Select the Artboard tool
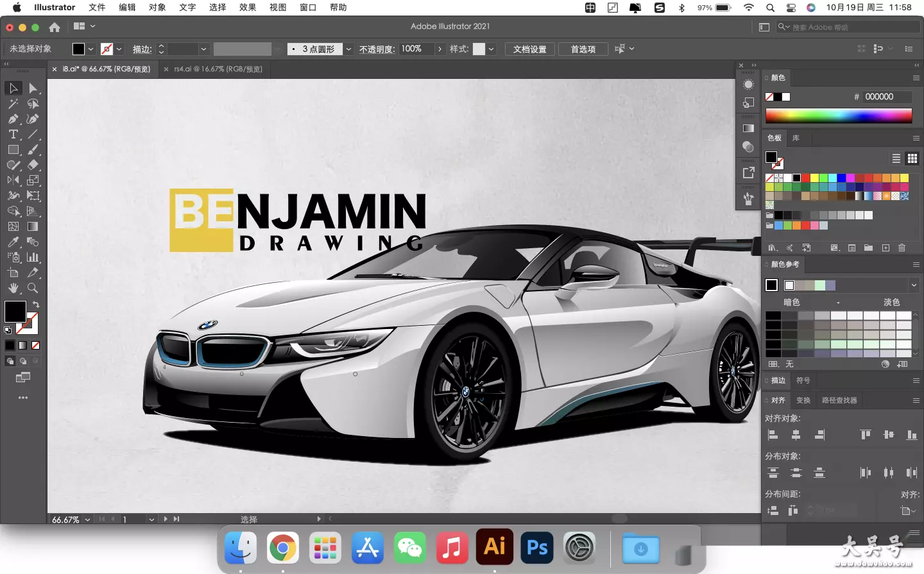 pyautogui.click(x=13, y=273)
